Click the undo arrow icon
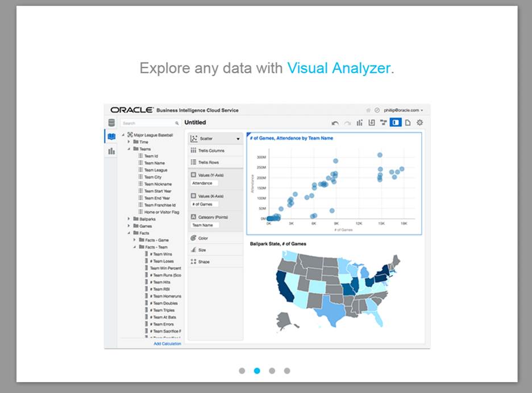This screenshot has width=532, height=393. click(335, 123)
